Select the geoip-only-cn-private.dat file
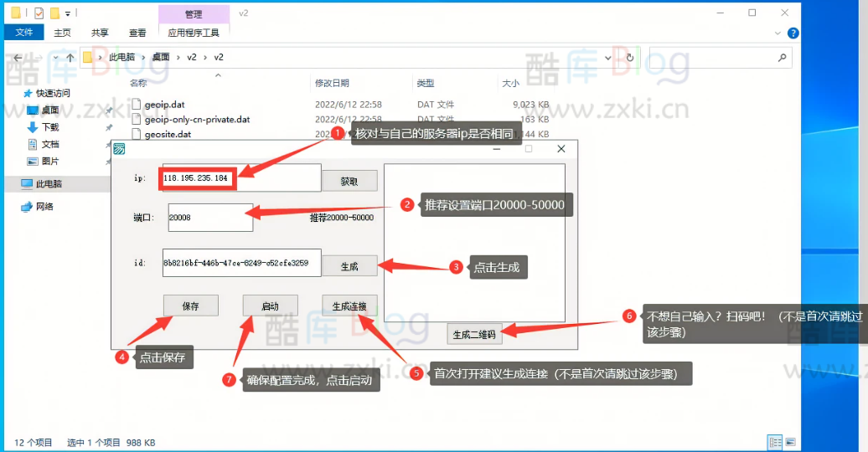 197,120
